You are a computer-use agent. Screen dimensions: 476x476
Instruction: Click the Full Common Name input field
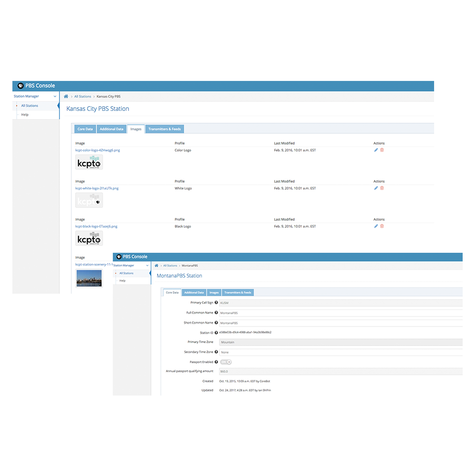point(341,313)
